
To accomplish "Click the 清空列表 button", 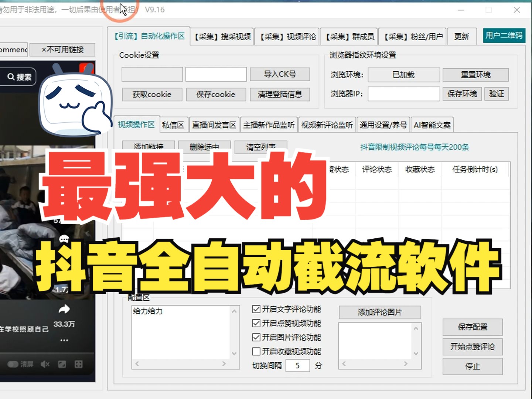I will (x=261, y=146).
